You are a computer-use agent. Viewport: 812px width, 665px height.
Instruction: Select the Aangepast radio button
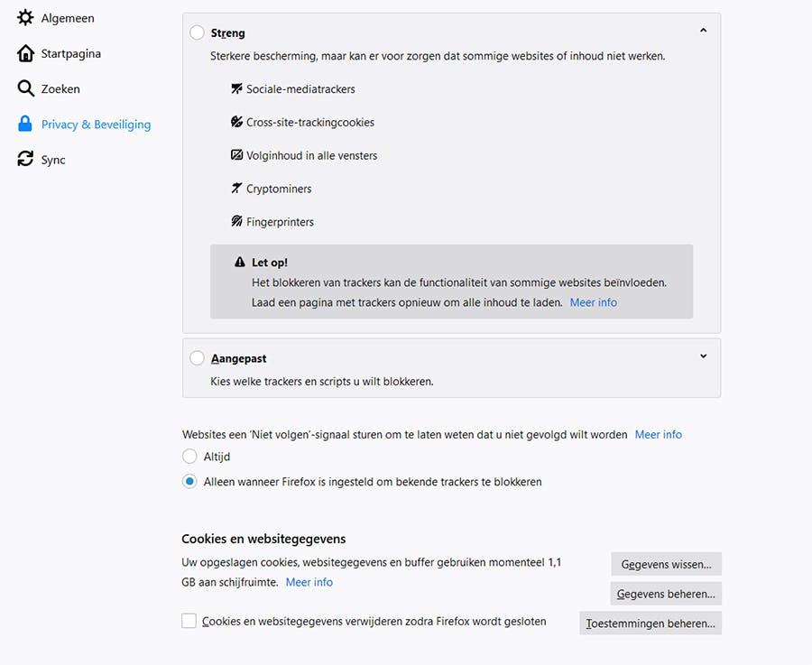(x=198, y=358)
